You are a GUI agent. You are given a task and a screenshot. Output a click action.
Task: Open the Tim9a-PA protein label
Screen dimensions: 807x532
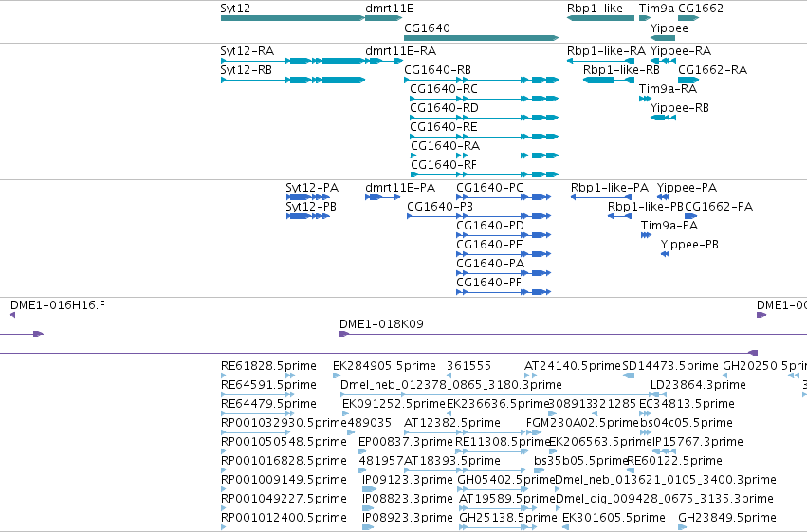pyautogui.click(x=669, y=226)
